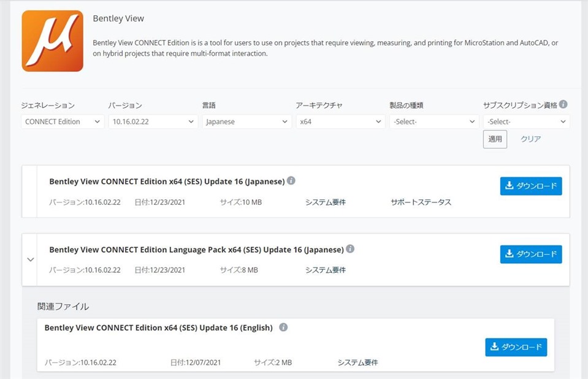Open the 言語 Japanese dropdown

coord(246,122)
